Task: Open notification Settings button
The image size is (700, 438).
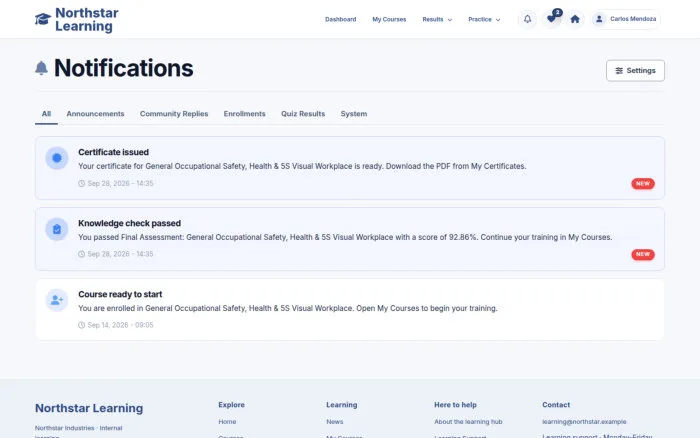Action: (635, 71)
